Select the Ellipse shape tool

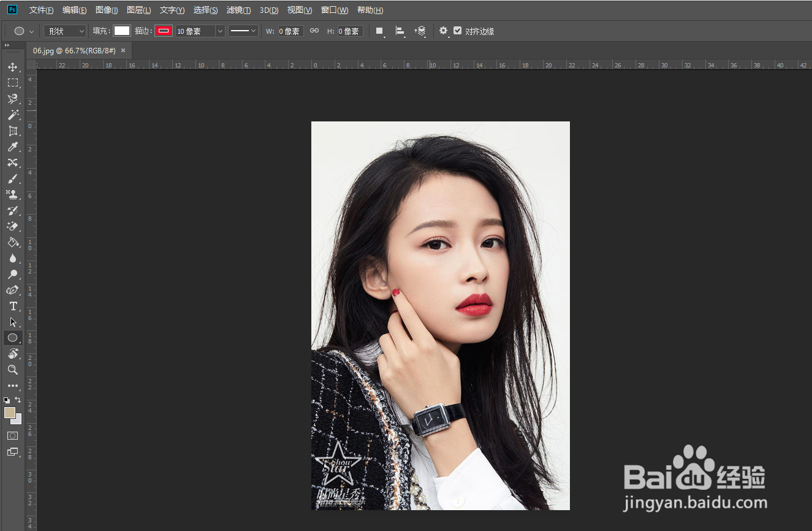pos(12,338)
